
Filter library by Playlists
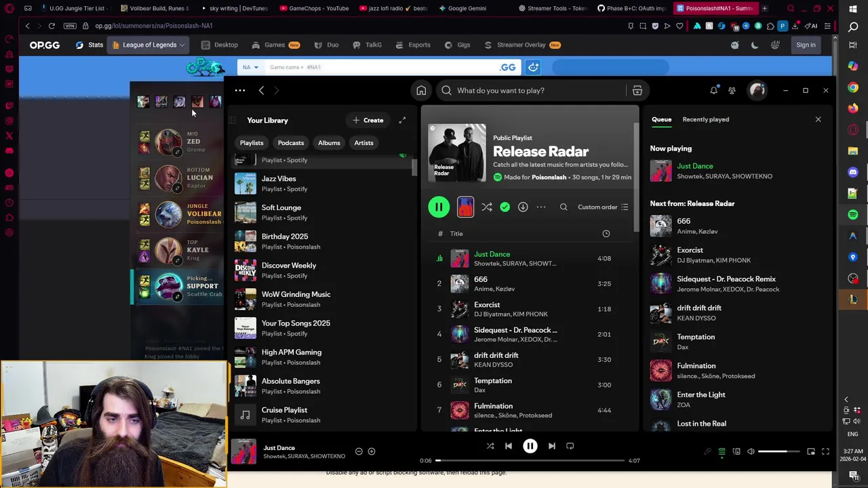252,143
